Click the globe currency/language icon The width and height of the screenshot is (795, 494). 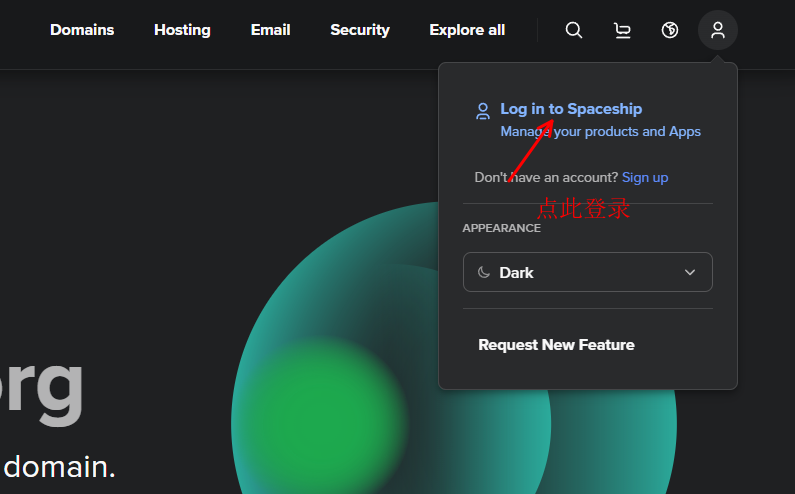(670, 30)
